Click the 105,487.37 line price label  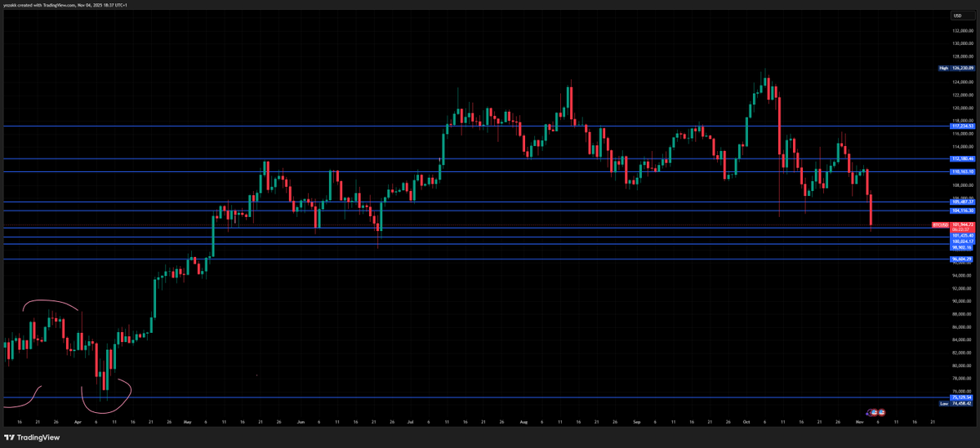pos(963,202)
